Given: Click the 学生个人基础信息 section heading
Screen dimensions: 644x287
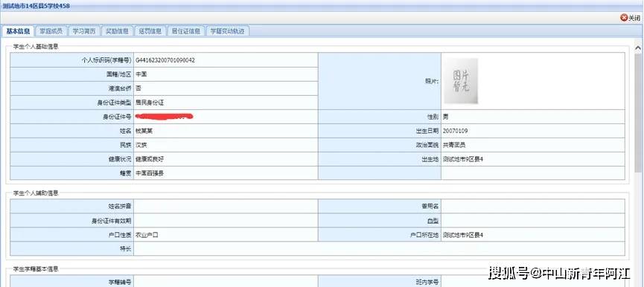Looking at the screenshot, I should [36, 46].
